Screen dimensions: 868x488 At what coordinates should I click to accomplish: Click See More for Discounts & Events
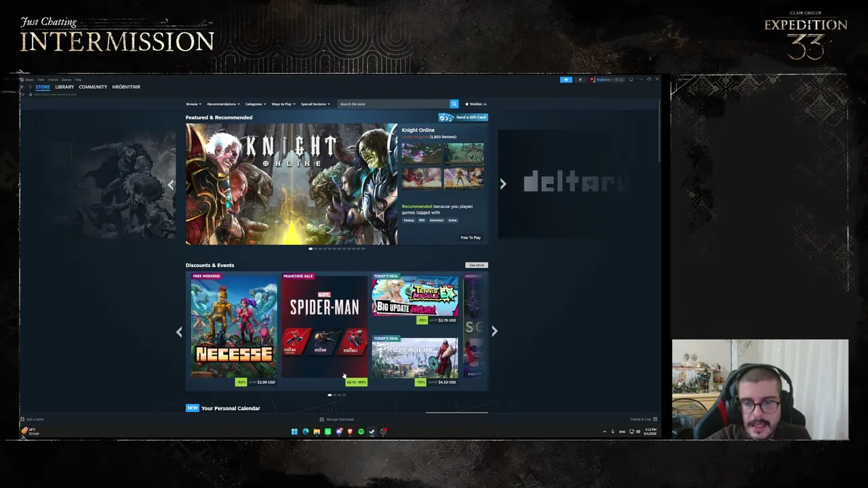click(x=477, y=265)
